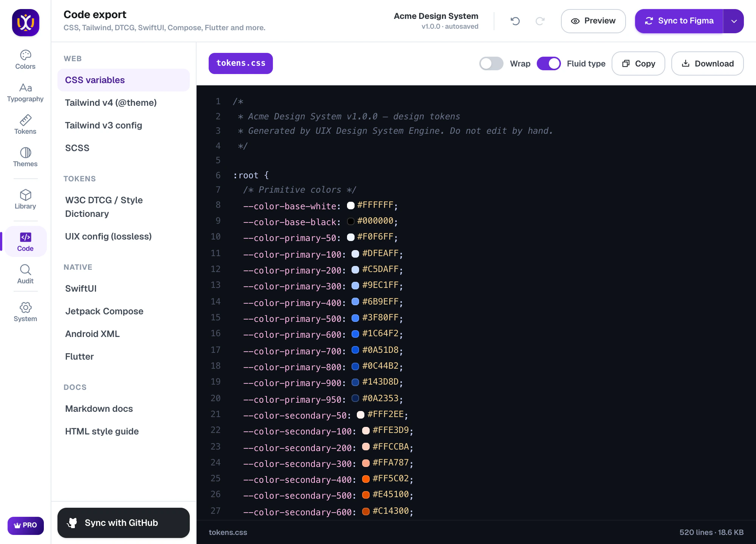756x544 pixels.
Task: Choose Jetpack Compose export
Action: click(124, 311)
